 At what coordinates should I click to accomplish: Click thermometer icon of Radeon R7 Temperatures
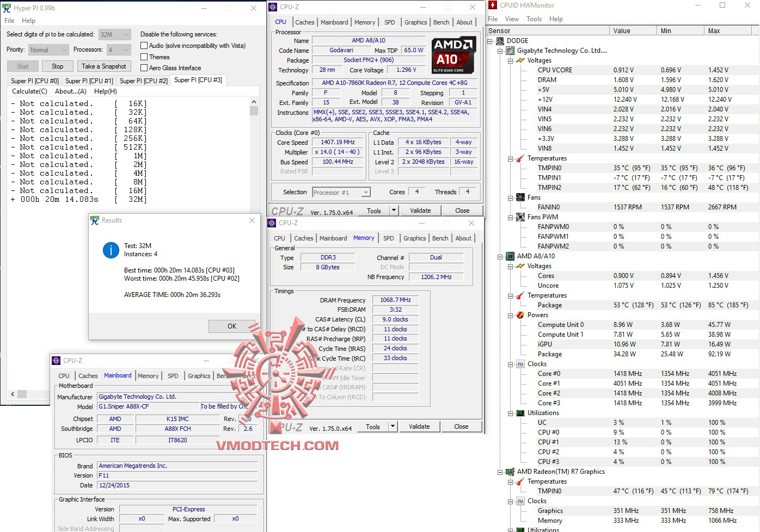[520, 481]
